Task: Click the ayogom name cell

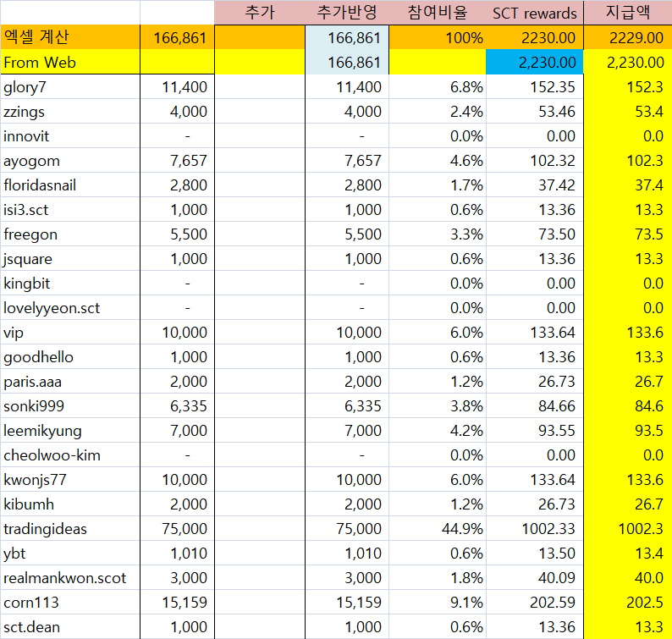Action: coord(70,161)
